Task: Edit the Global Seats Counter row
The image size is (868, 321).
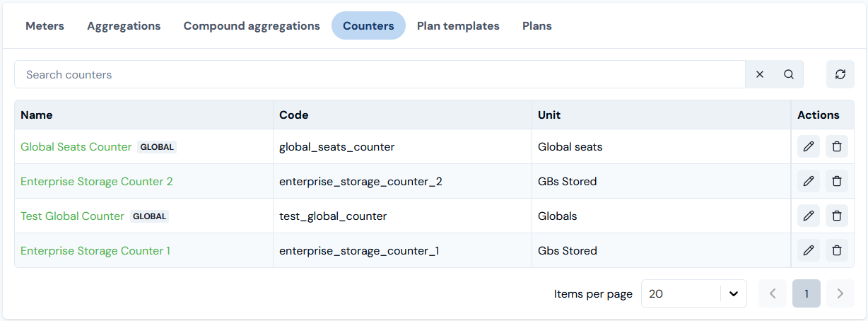Action: click(x=809, y=146)
